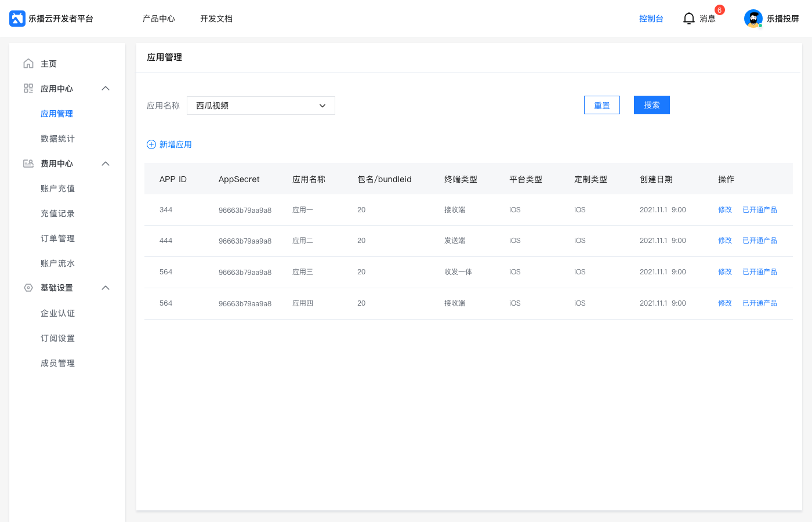The image size is (812, 522).
Task: Click the 乐播云 logo icon
Action: coord(17,19)
